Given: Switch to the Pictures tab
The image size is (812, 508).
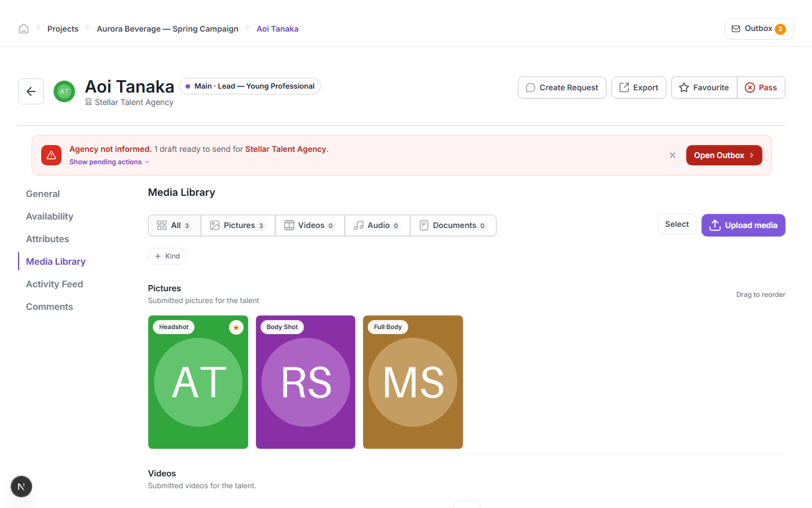Looking at the screenshot, I should [x=238, y=225].
